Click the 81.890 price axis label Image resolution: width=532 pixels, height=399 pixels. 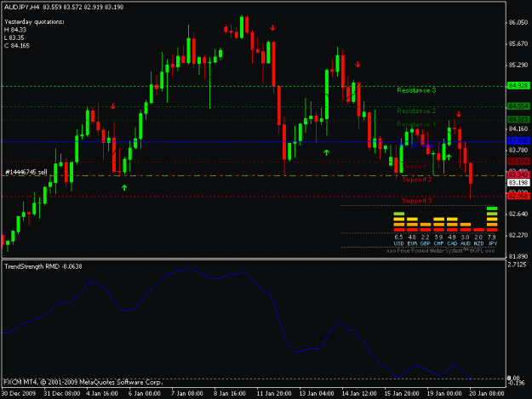pos(518,256)
